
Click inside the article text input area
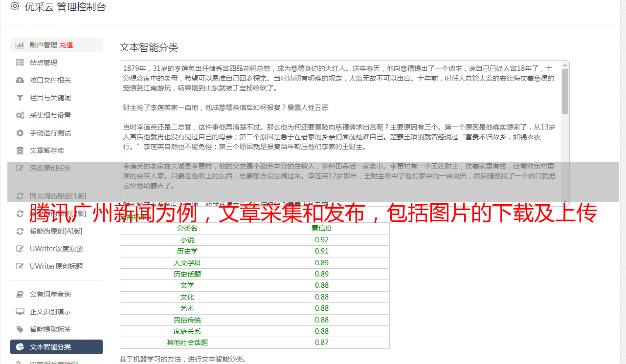click(340, 133)
